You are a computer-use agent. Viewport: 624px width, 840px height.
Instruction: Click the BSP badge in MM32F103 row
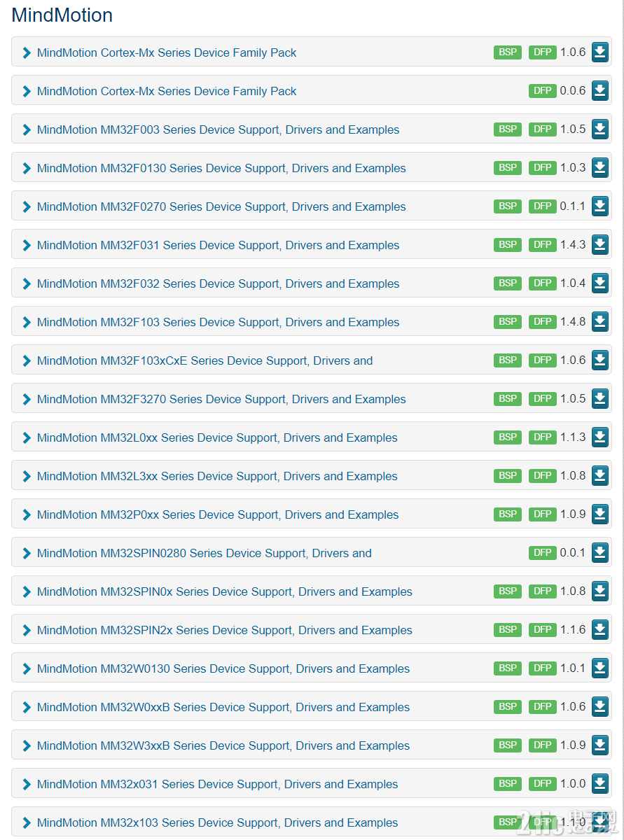coord(508,322)
